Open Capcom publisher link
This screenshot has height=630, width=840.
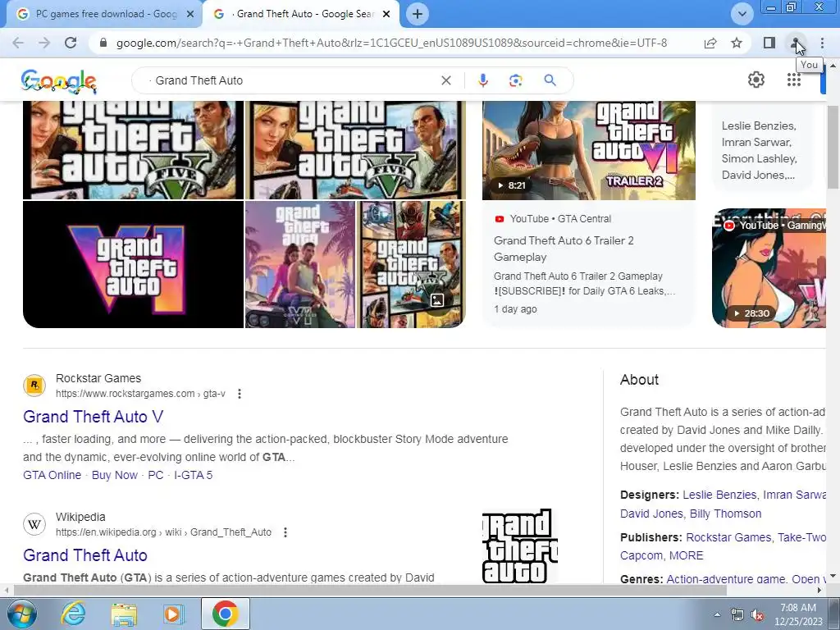pos(641,555)
